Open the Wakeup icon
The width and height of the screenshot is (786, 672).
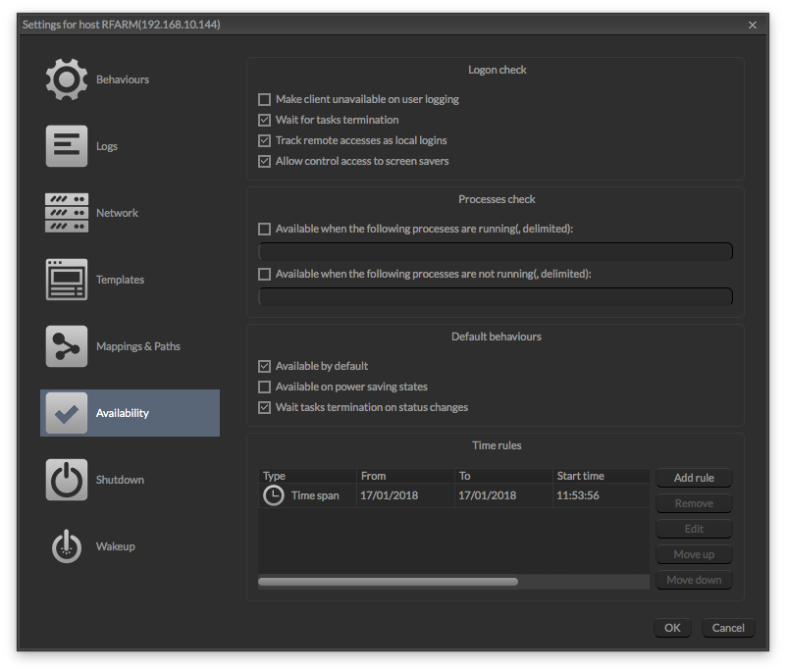click(x=67, y=546)
